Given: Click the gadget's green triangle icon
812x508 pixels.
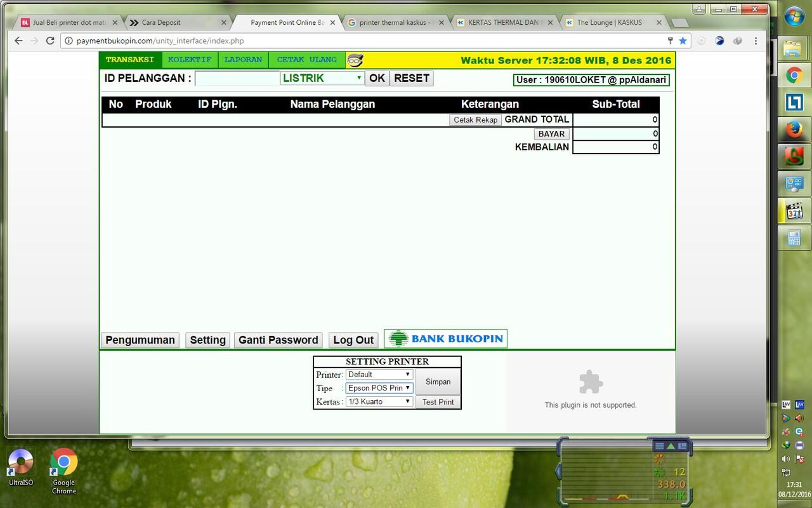Looking at the screenshot, I should click(671, 446).
